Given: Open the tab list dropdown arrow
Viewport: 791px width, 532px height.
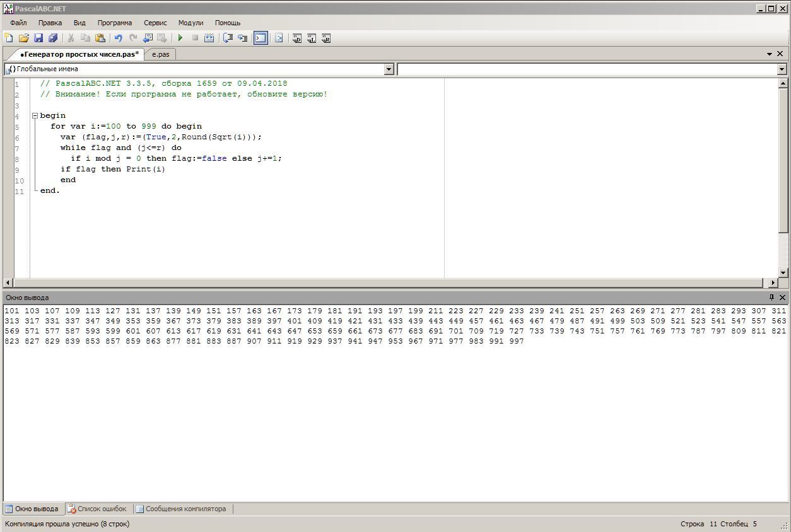Looking at the screenshot, I should [770, 54].
